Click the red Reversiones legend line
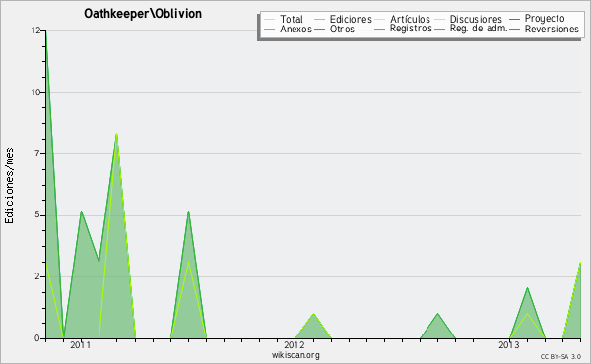 (x=514, y=29)
